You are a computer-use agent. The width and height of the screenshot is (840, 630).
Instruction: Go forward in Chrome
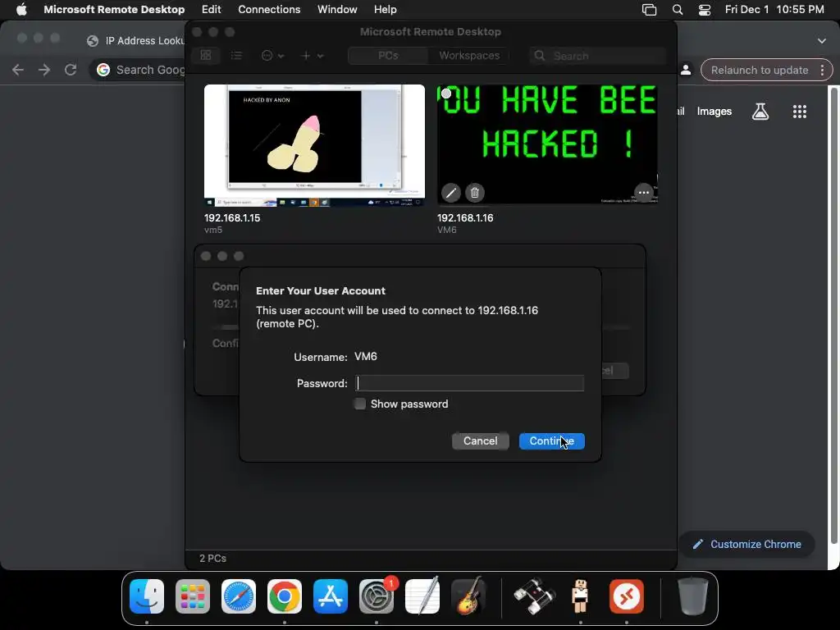[x=44, y=70]
